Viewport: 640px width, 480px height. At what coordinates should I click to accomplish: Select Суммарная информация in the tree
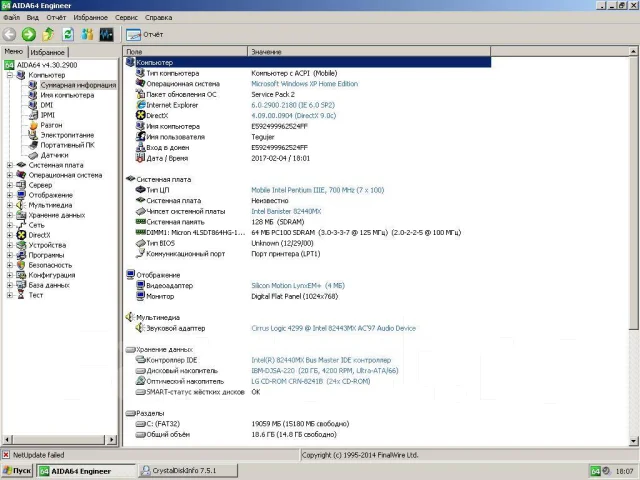tap(78, 85)
